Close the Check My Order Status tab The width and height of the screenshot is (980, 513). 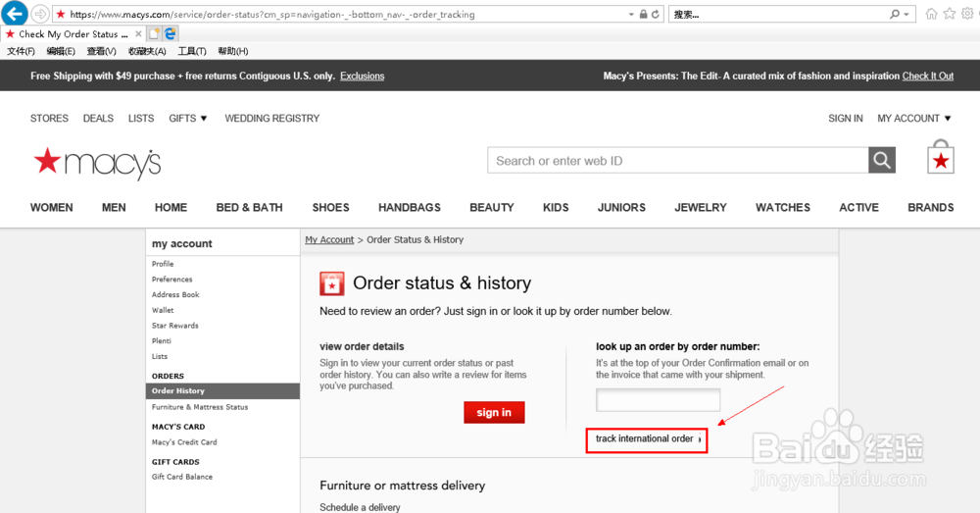(x=138, y=33)
